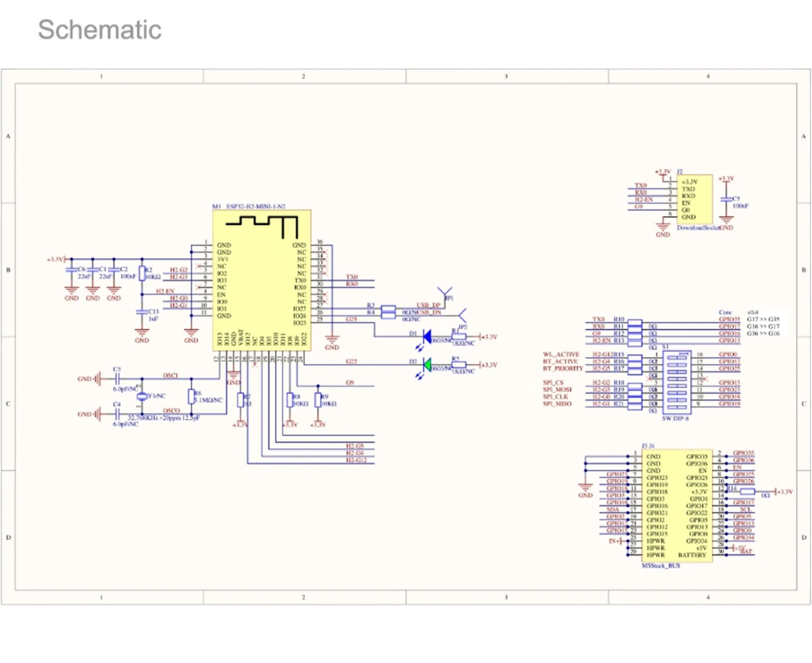Click the 'M1 ESP32-H2-MINI-1-N2' designator text
812x663 pixels.
[x=249, y=207]
